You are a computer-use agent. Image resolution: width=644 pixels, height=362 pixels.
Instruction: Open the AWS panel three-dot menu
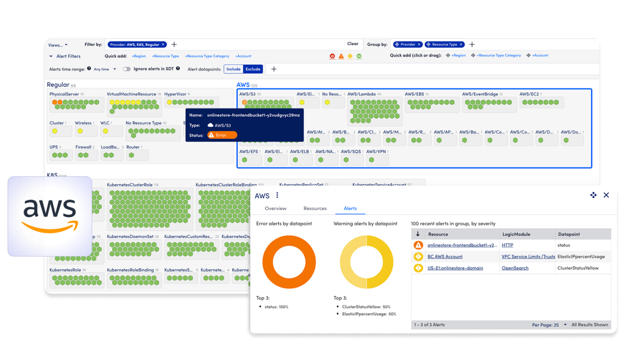[x=277, y=195]
